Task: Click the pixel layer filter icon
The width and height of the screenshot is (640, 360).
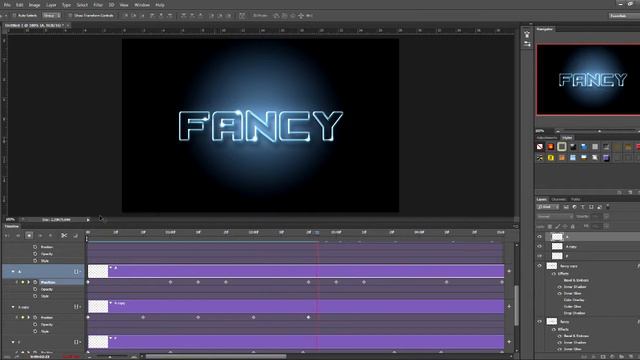Action: click(x=566, y=207)
